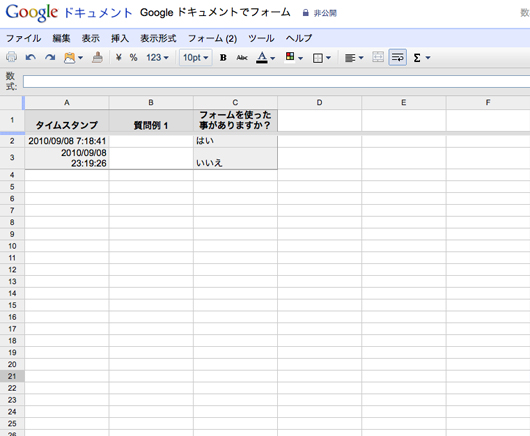The width and height of the screenshot is (530, 436).
Task: Open the background color picker
Action: point(294,57)
